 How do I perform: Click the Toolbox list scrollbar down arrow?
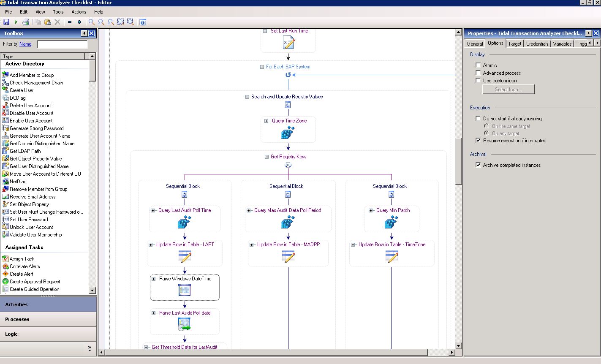[92, 291]
